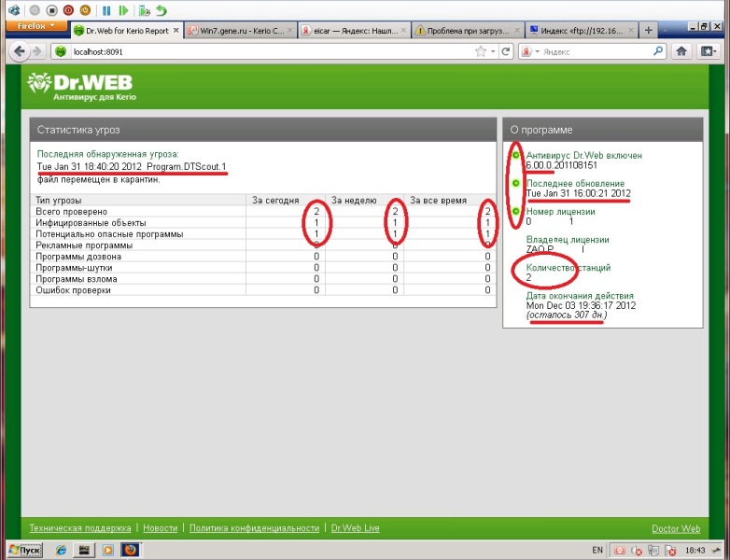730x560 pixels.
Task: Open the orange Firefox menu button
Action: point(35,26)
